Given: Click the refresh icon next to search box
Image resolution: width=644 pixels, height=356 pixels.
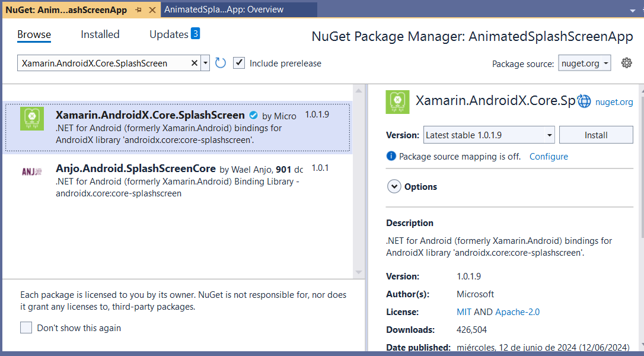Looking at the screenshot, I should pos(221,63).
